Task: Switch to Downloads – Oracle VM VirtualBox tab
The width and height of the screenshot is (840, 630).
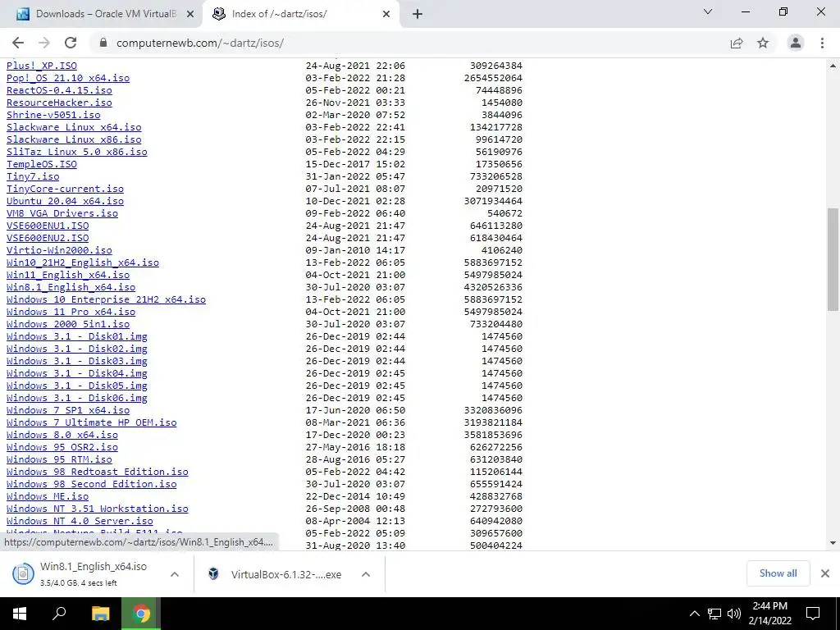Action: 102,15
